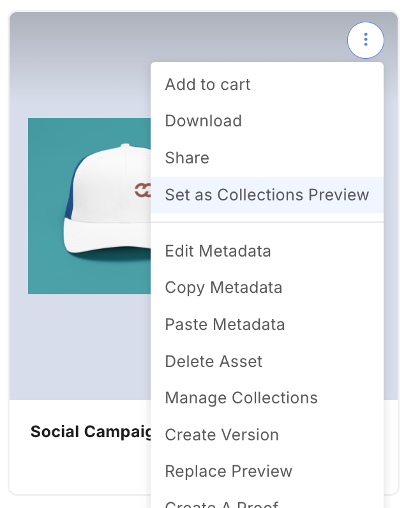Choose Replace Preview from menu
Viewport: 420px width, 508px height.
point(229,472)
